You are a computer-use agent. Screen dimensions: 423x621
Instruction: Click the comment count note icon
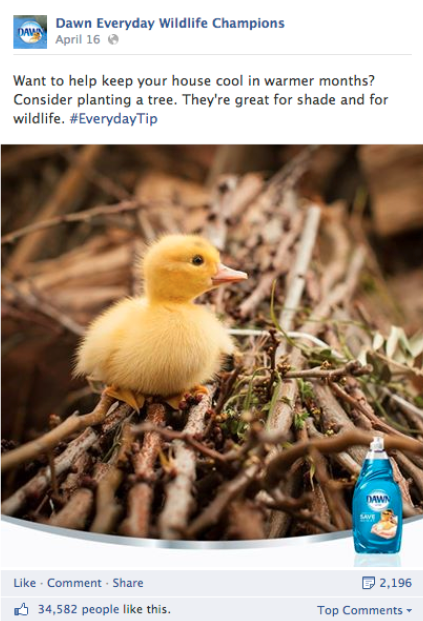tap(368, 583)
